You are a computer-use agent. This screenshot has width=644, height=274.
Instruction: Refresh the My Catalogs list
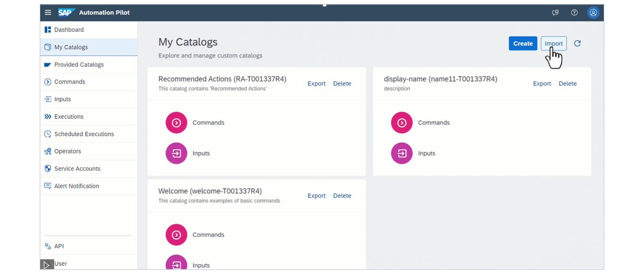coord(577,44)
